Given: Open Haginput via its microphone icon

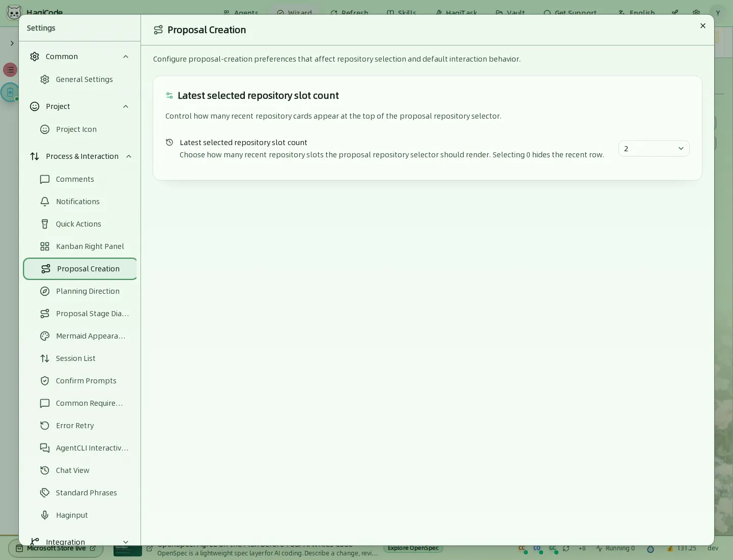Looking at the screenshot, I should [x=45, y=515].
